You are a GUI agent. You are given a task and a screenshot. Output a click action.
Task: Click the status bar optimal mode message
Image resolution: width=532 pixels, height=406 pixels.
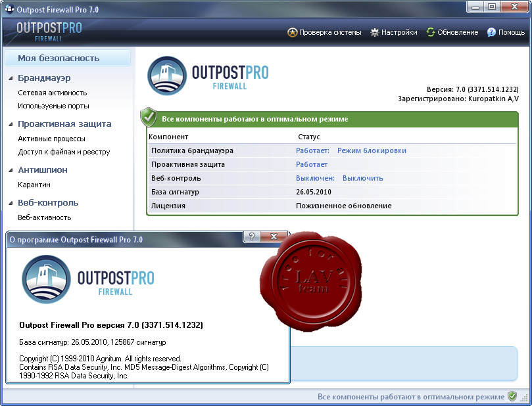(x=411, y=397)
